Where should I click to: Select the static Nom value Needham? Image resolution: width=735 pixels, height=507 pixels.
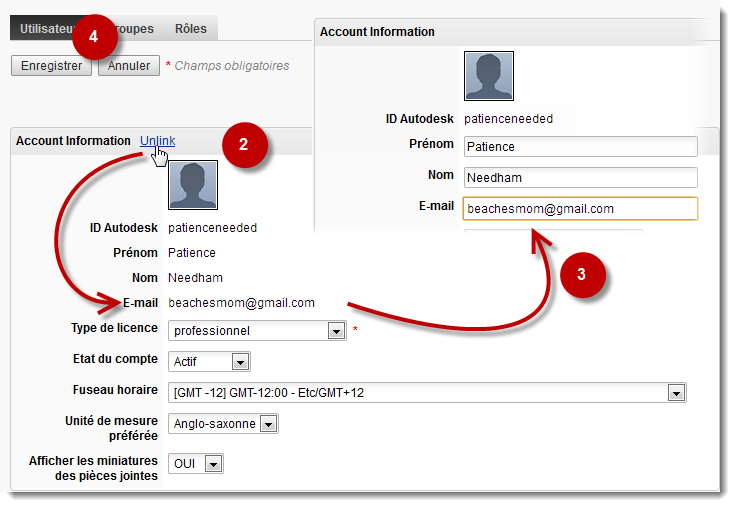click(195, 278)
